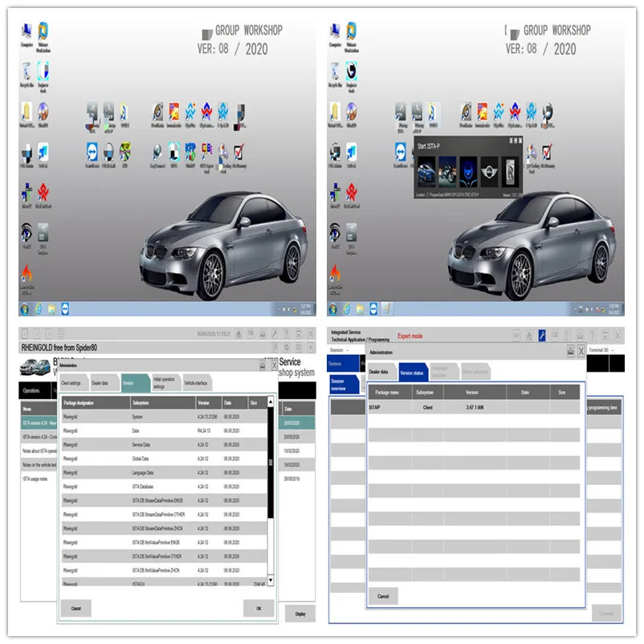Open the KFP icon on desktop without launcher popup
Image resolution: width=644 pixels, height=644 pixels.
click(x=190, y=155)
